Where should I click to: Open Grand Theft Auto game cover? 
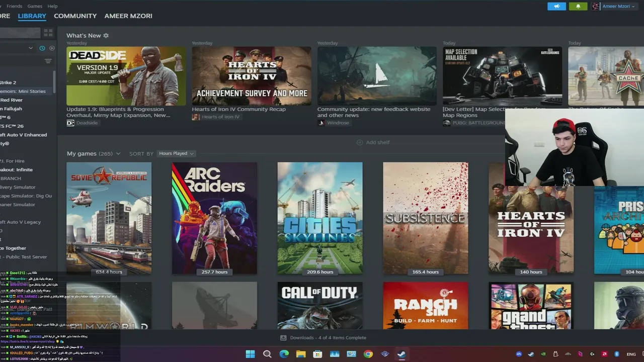(x=531, y=305)
